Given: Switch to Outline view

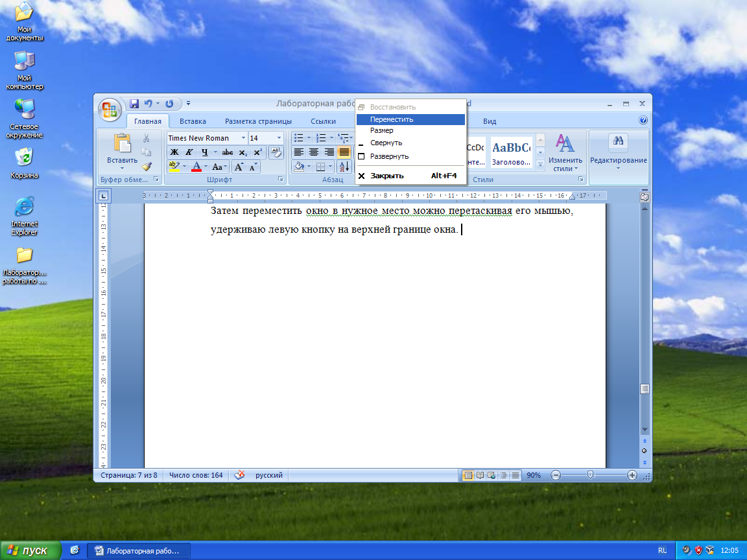Looking at the screenshot, I should point(503,475).
